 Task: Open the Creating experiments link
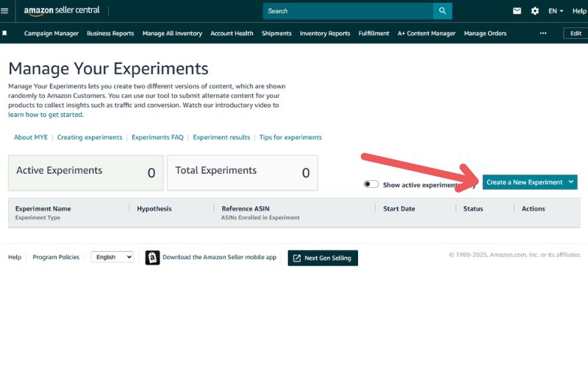[x=90, y=137]
